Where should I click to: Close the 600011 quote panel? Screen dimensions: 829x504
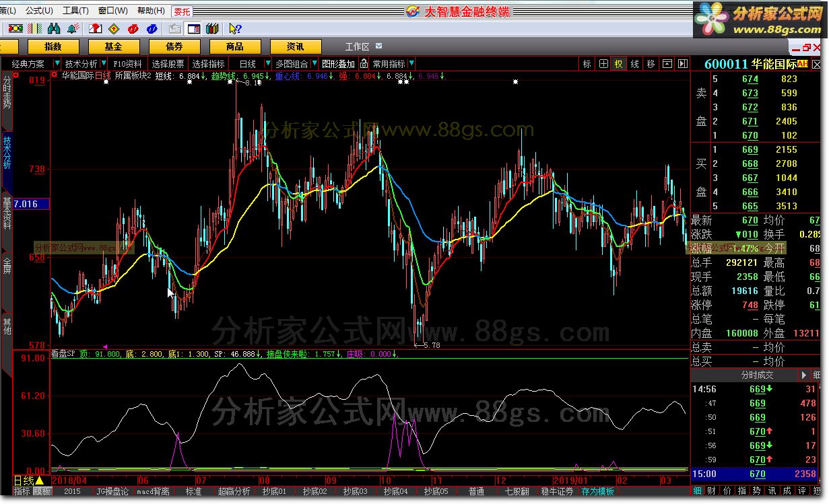[x=816, y=65]
